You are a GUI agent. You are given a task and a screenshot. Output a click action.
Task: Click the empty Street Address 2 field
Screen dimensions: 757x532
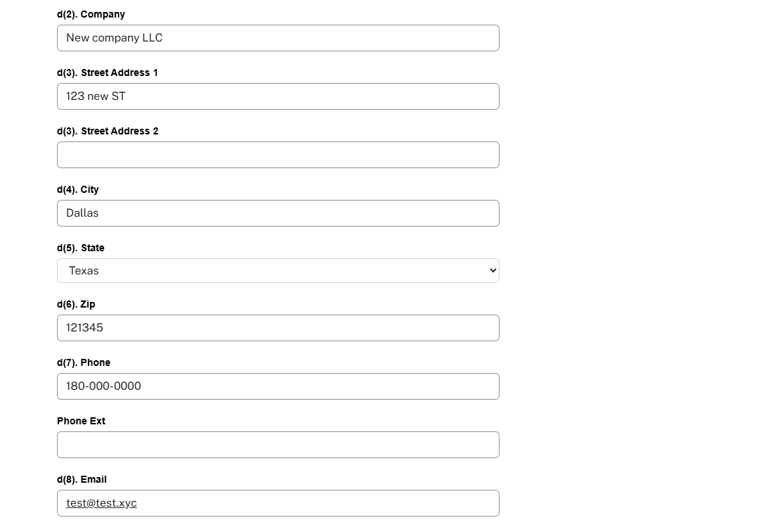point(278,155)
